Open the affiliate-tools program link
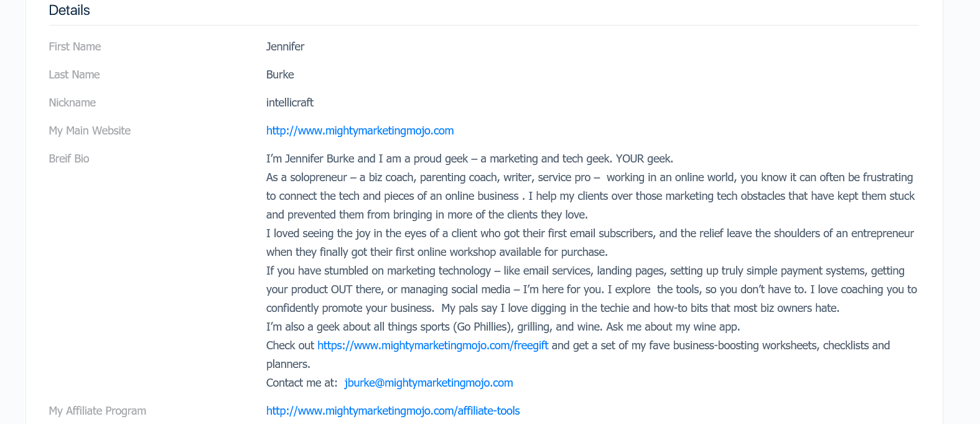The width and height of the screenshot is (980, 424). pyautogui.click(x=393, y=411)
